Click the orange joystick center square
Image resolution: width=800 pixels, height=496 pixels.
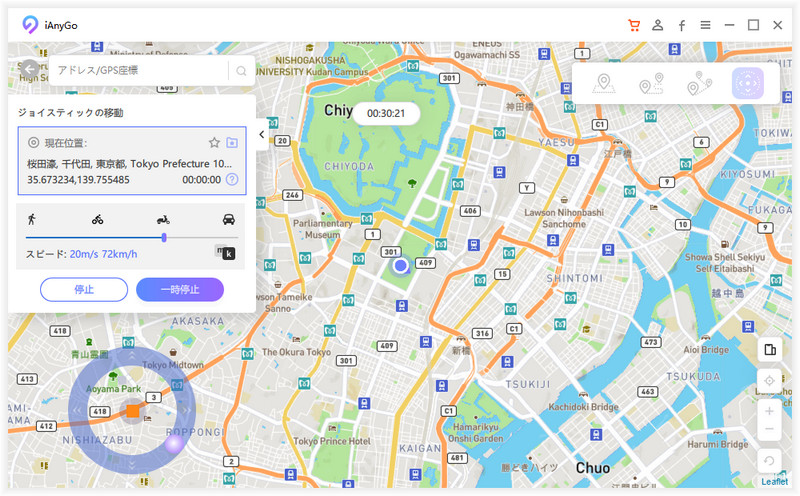tap(133, 411)
